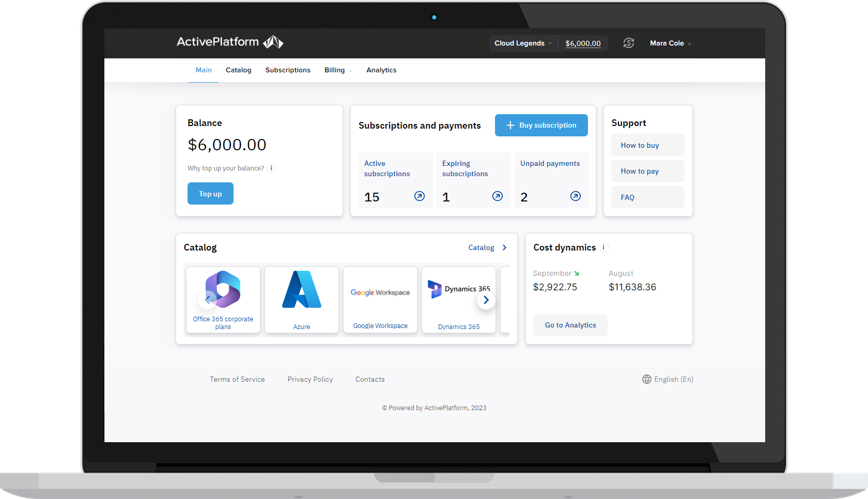This screenshot has width=868, height=499.
Task: Open the currency exchange icon near the balance
Action: pos(628,43)
